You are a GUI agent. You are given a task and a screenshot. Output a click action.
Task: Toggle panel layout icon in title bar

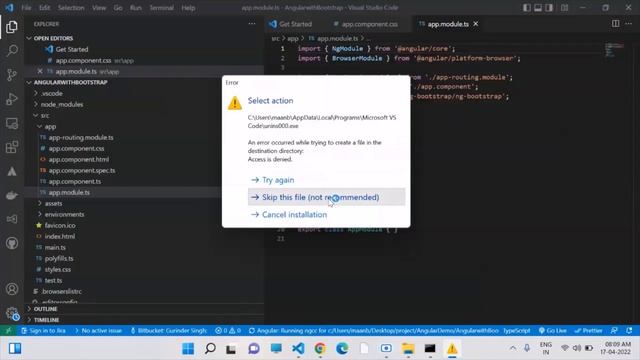pyautogui.click(x=538, y=8)
